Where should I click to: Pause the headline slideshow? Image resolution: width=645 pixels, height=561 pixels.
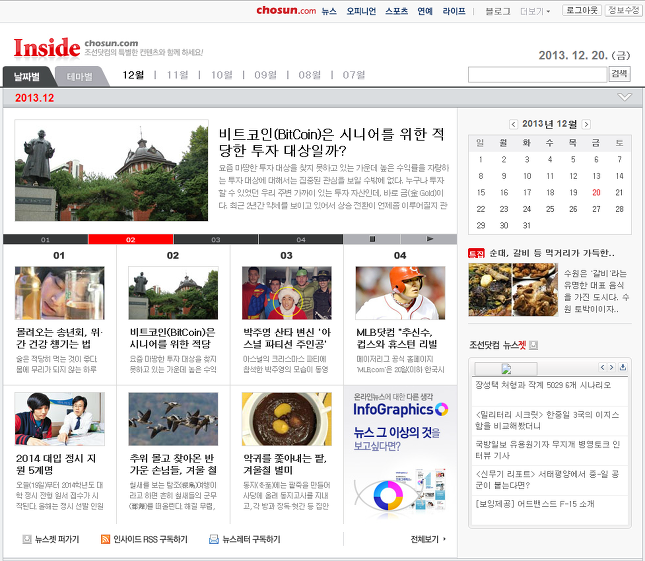(372, 239)
